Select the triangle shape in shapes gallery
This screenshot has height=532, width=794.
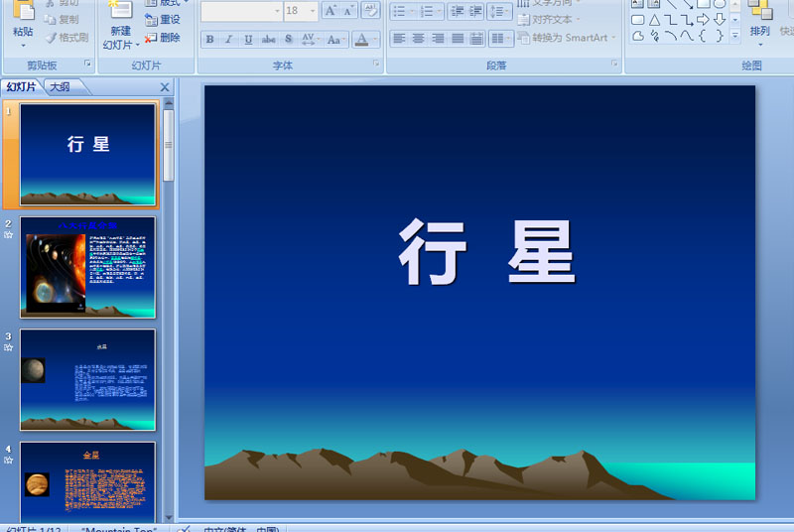click(654, 20)
